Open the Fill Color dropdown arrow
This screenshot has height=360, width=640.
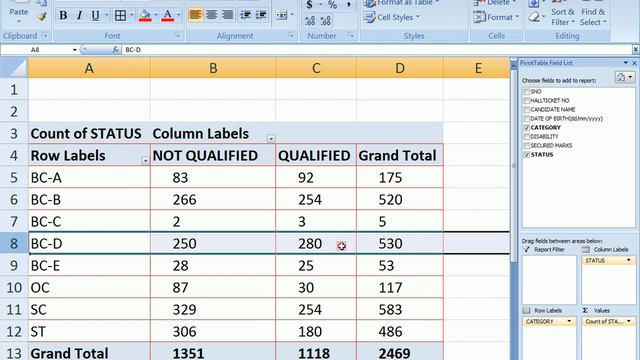point(155,16)
